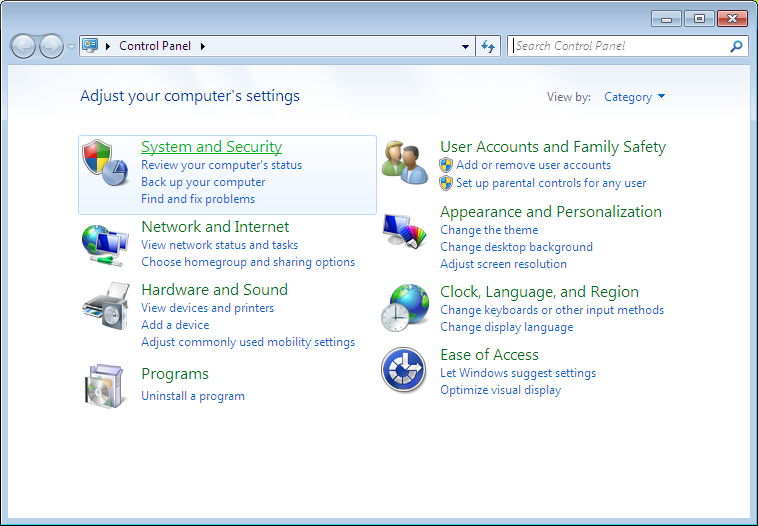
Task: Click Optimize visual display link
Action: click(x=500, y=390)
